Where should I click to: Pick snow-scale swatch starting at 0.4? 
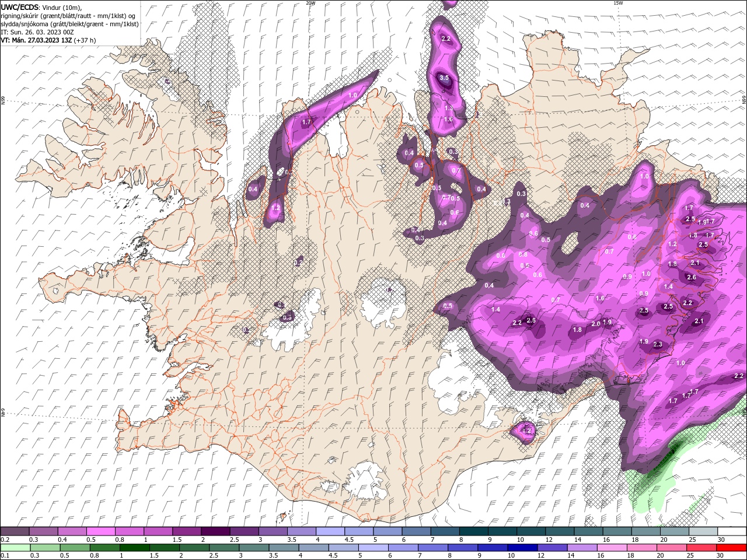pyautogui.click(x=72, y=531)
